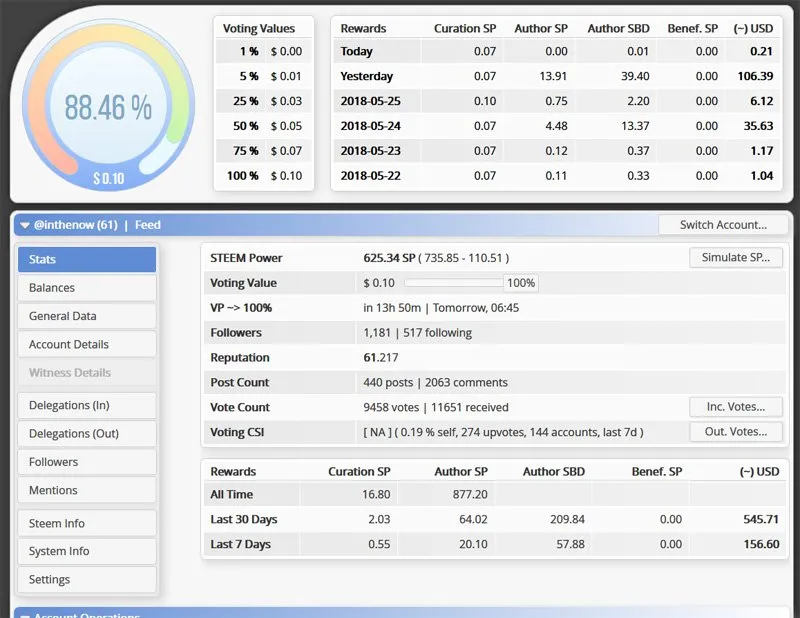The image size is (800, 618).
Task: Open the @inthenow account name link
Action: click(76, 225)
